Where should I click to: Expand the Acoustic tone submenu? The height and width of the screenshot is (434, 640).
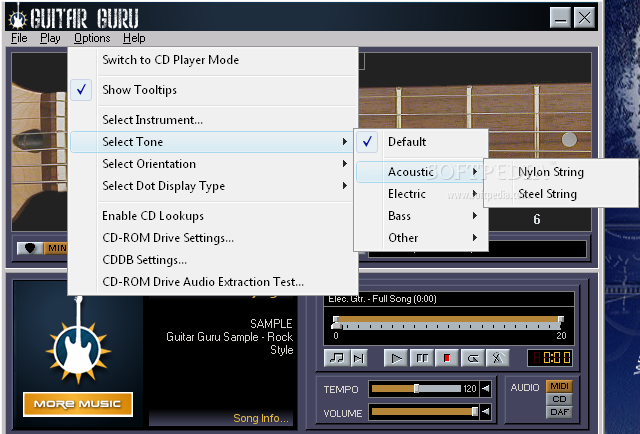[421, 172]
